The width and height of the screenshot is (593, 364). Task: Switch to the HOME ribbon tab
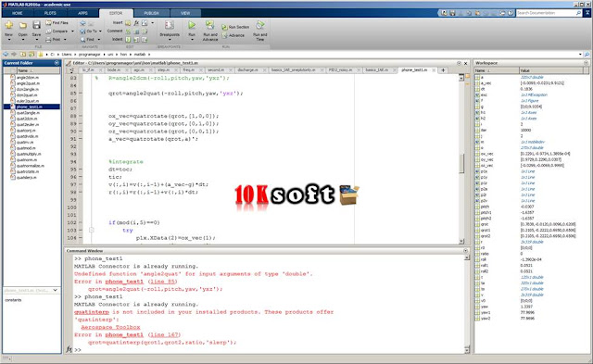pyautogui.click(x=18, y=13)
